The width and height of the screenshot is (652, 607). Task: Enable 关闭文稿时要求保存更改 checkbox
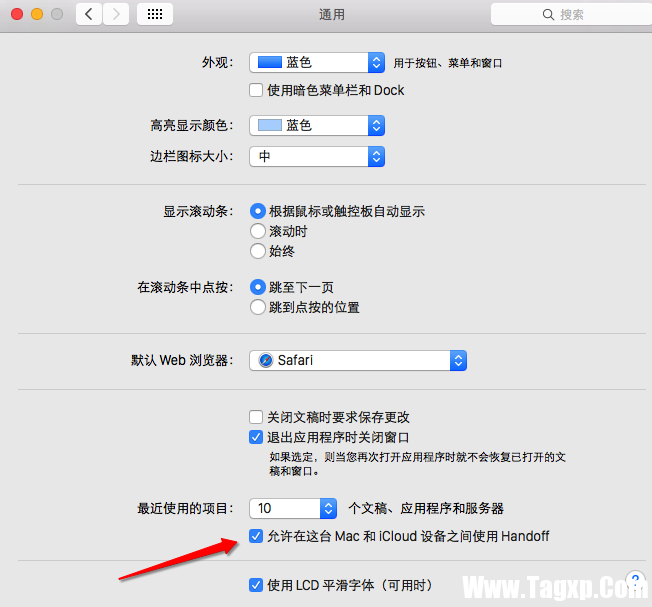[x=256, y=417]
